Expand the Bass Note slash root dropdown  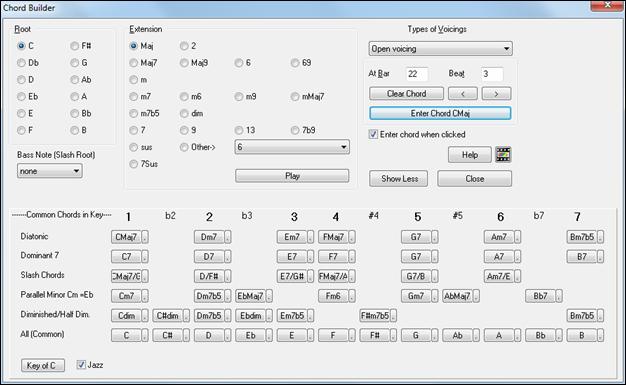[x=50, y=171]
